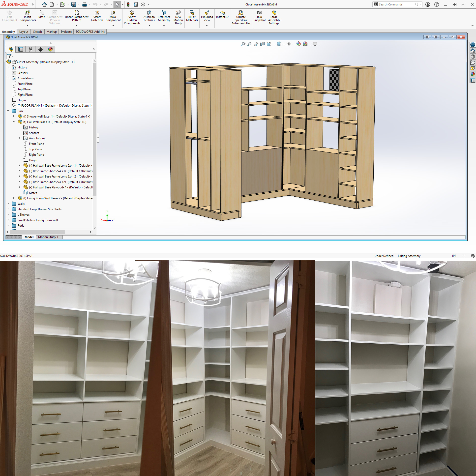476x476 pixels.
Task: Click the SOLIDWORKS Resources home icon in task pane
Action: coord(473,51)
